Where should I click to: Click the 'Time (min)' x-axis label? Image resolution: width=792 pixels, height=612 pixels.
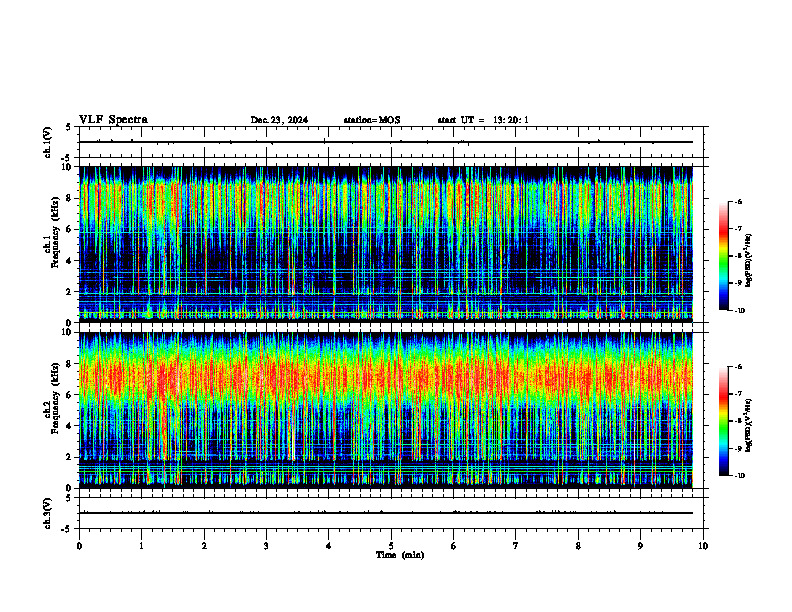point(400,555)
